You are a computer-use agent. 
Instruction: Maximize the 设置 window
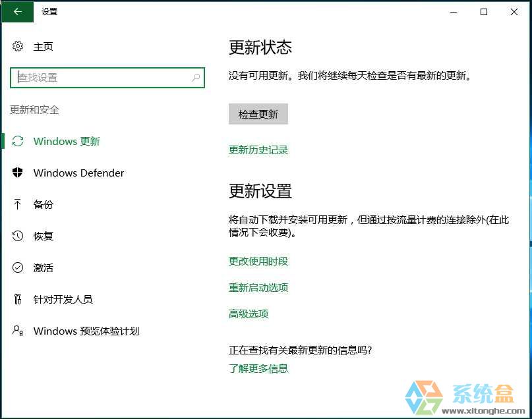pyautogui.click(x=484, y=12)
